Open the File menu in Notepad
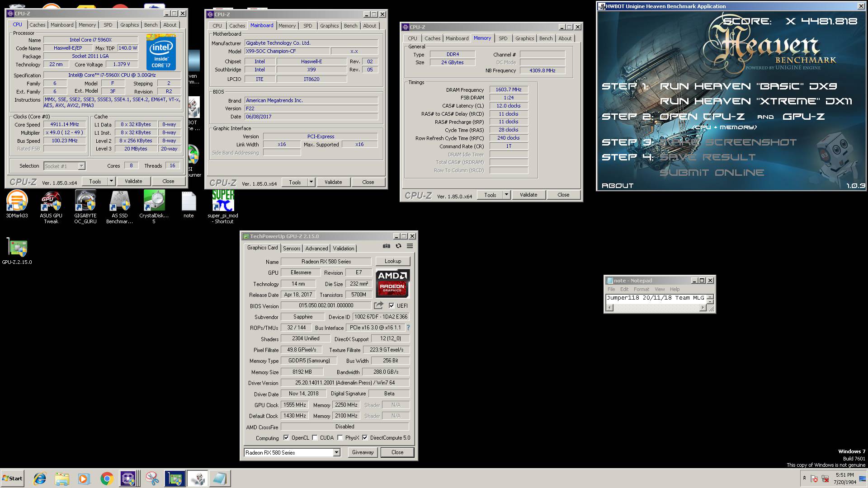Viewport: 868px width, 488px height. pyautogui.click(x=611, y=289)
